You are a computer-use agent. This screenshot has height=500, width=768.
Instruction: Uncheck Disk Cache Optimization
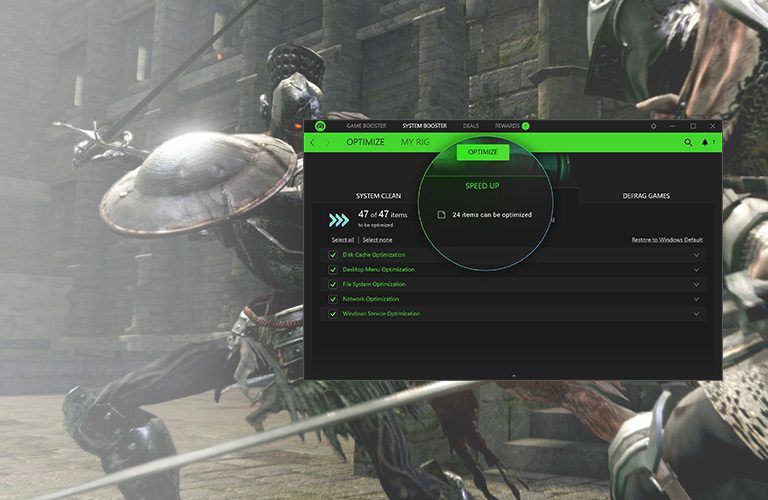333,255
